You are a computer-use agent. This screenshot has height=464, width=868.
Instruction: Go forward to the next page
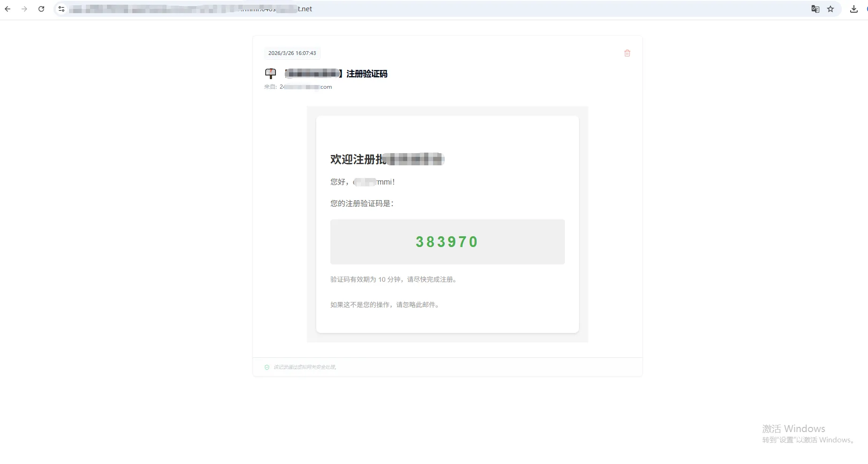pyautogui.click(x=24, y=8)
